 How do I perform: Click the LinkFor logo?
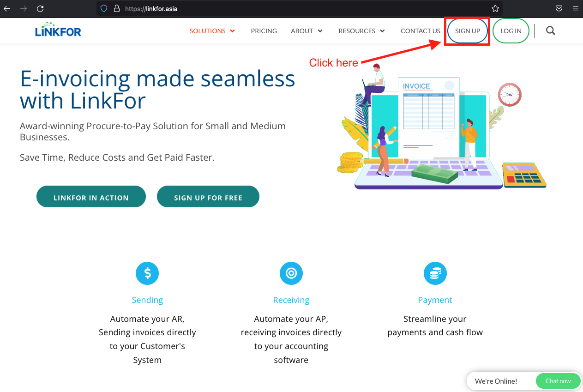point(58,30)
